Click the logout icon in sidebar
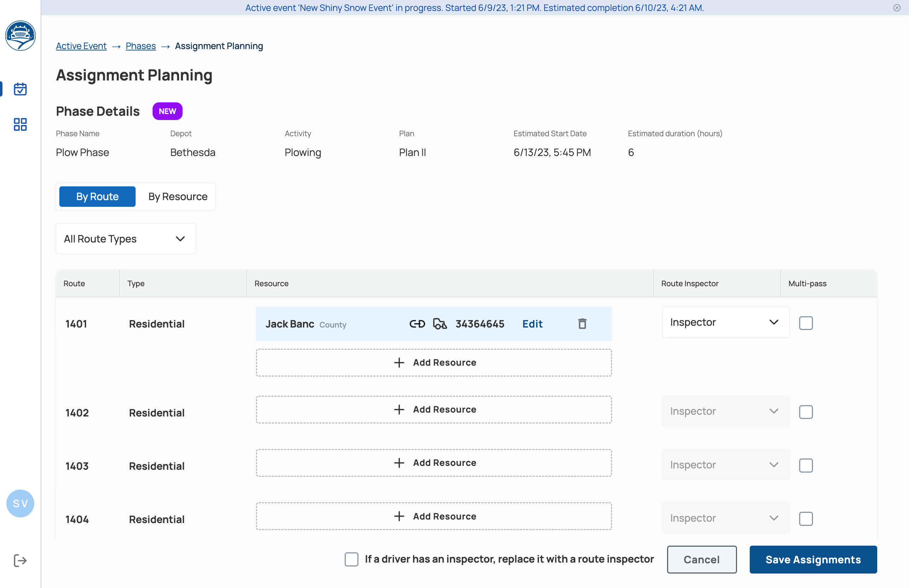The image size is (909, 588). [x=20, y=560]
